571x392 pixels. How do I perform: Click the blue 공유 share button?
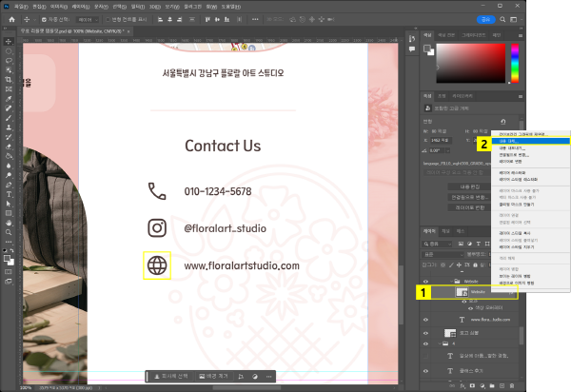[485, 19]
